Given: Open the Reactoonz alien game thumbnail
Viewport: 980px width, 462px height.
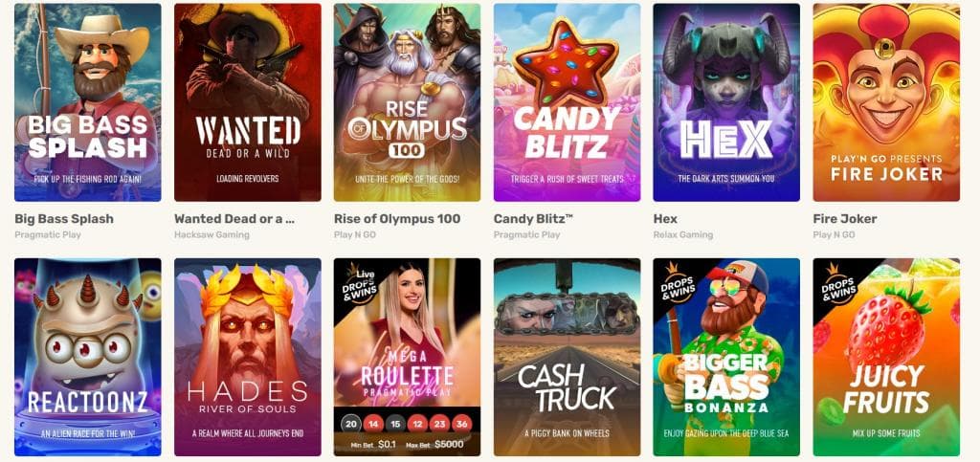Looking at the screenshot, I should coord(87,357).
